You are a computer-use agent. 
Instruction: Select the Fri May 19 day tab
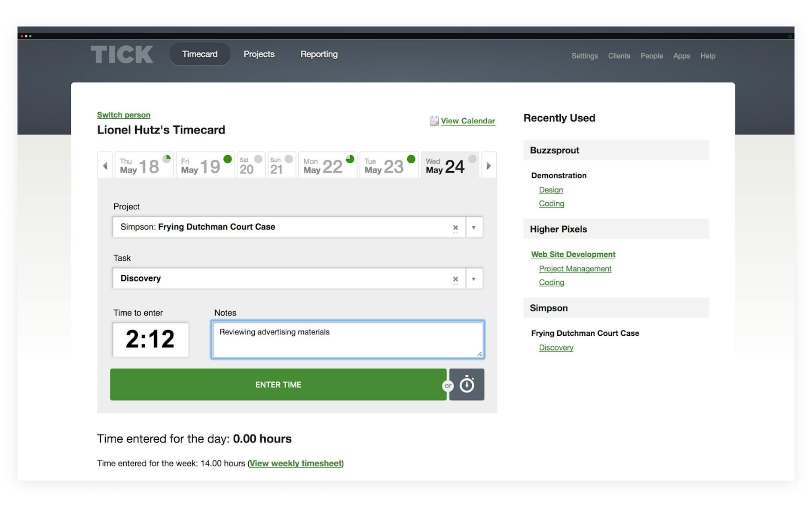[205, 165]
